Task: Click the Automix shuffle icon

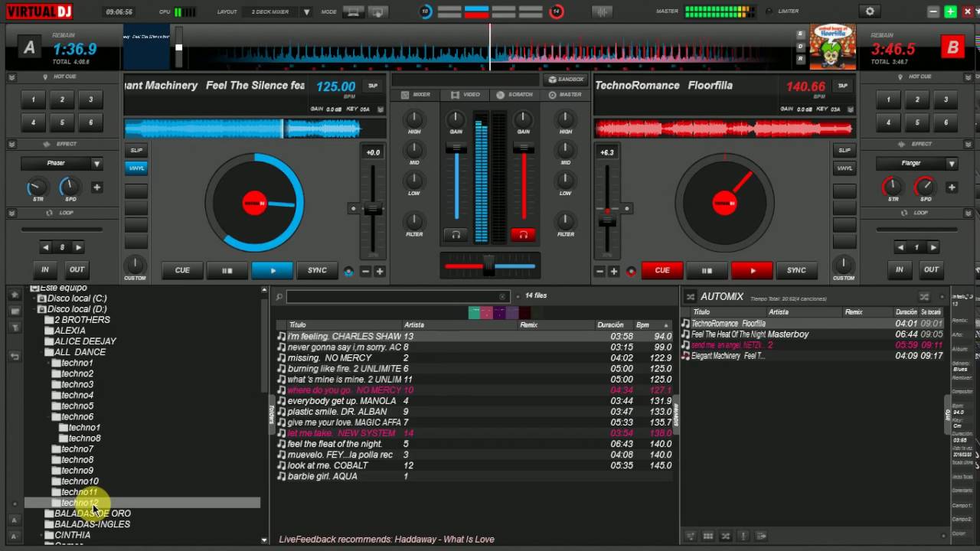Action: point(690,297)
